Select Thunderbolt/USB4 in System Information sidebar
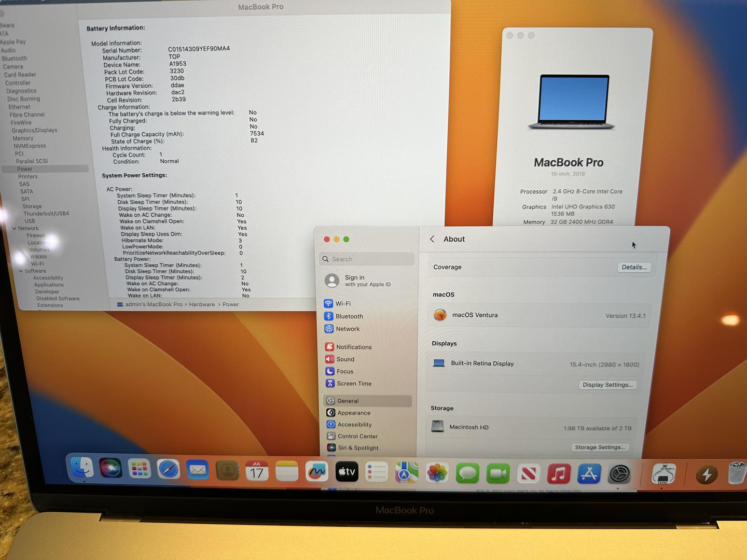The height and width of the screenshot is (560, 747). 46,214
